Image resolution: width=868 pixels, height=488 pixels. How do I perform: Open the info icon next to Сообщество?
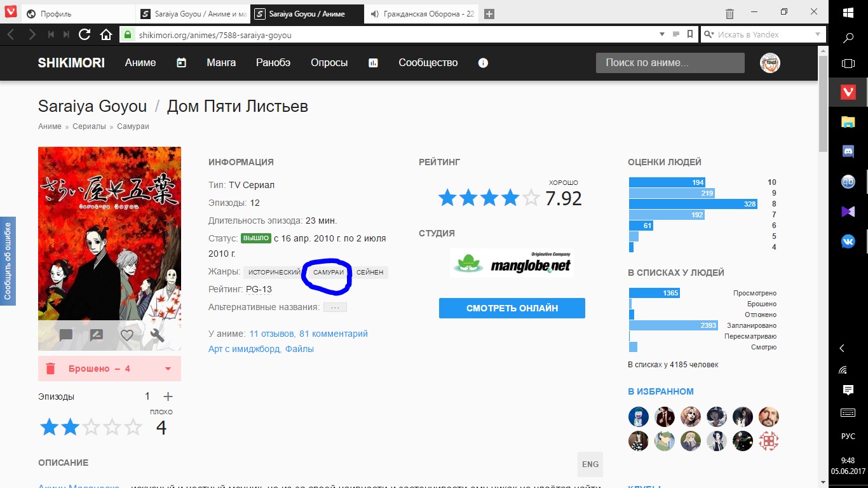tap(483, 63)
